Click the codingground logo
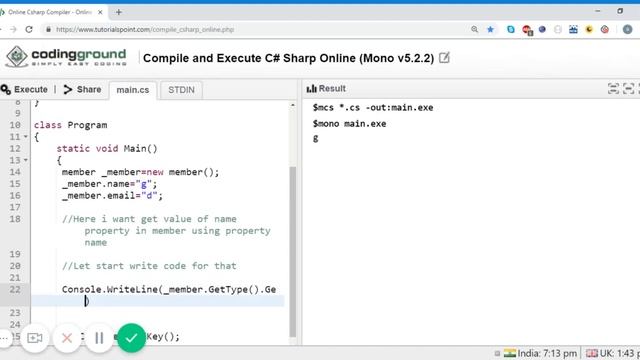The width and height of the screenshot is (640, 360). [x=66, y=57]
